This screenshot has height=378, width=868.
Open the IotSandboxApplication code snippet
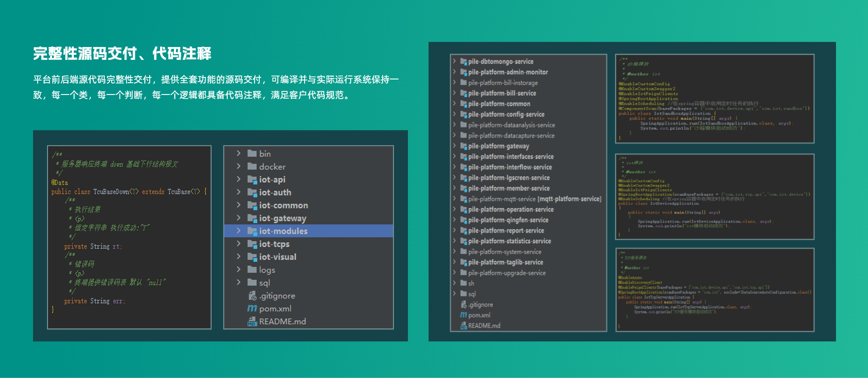click(x=715, y=99)
